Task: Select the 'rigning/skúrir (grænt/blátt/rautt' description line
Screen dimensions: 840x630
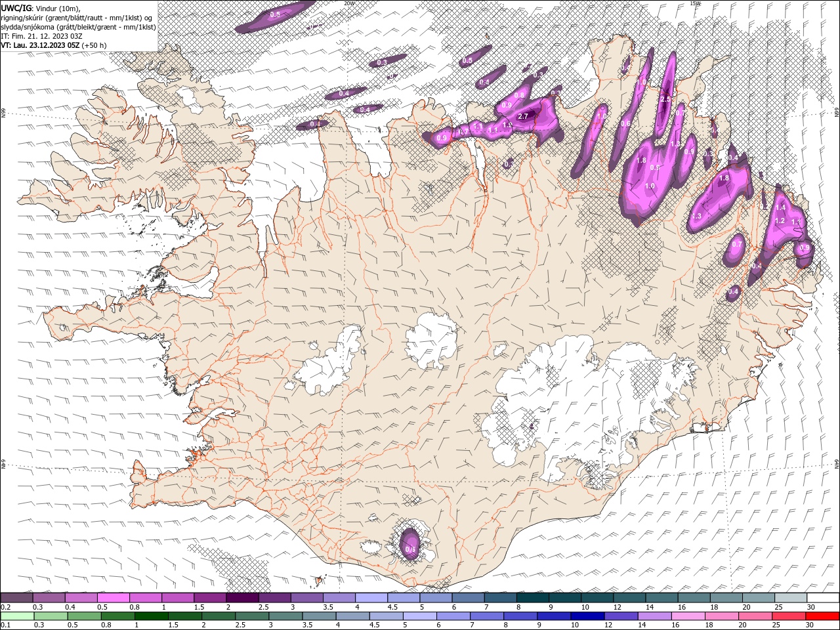Action: click(x=77, y=17)
